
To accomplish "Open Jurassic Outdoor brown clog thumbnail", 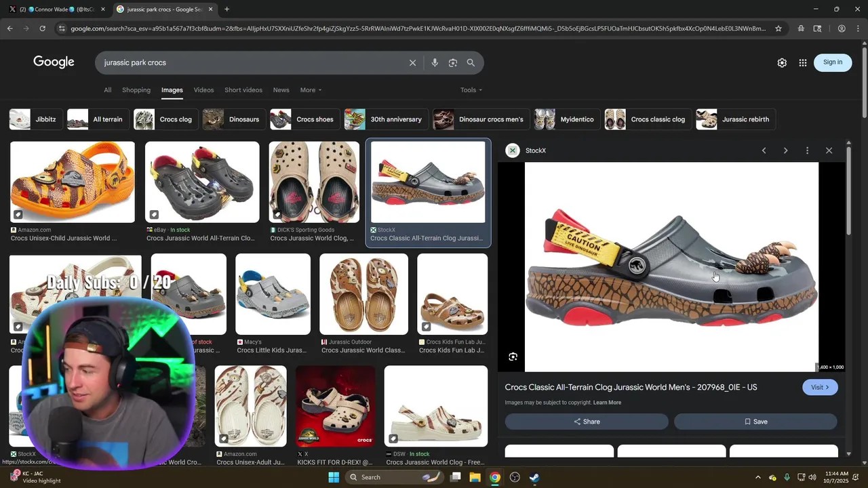I will 363,294.
